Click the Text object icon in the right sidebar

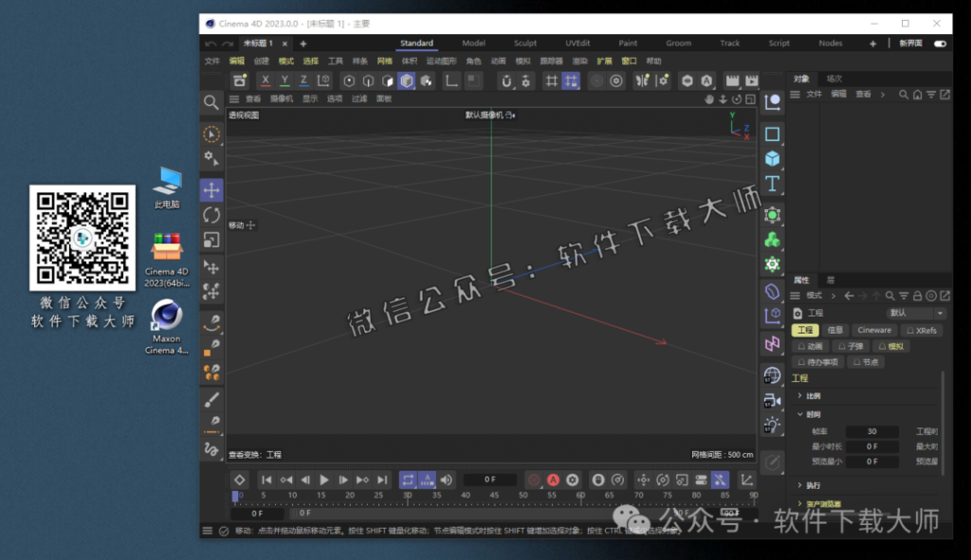(772, 186)
